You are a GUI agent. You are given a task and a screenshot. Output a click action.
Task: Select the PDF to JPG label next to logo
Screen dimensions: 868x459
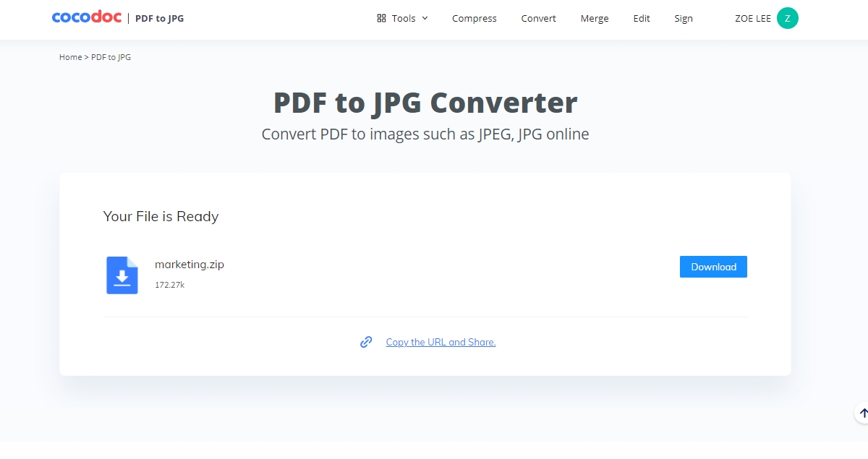[158, 18]
